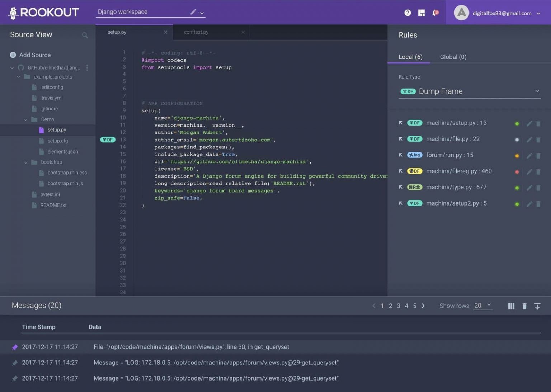Toggle pin on the views.py line 30 message
The height and width of the screenshot is (392, 551).
click(x=15, y=347)
